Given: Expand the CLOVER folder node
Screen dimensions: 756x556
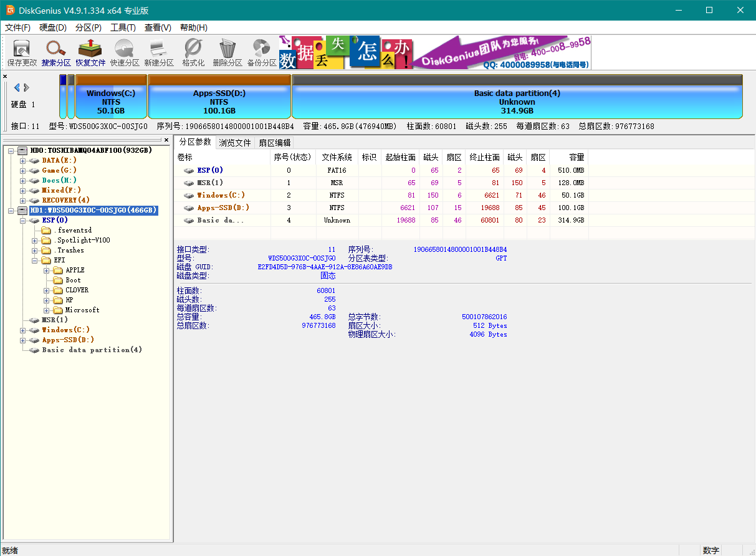Looking at the screenshot, I should 47,290.
